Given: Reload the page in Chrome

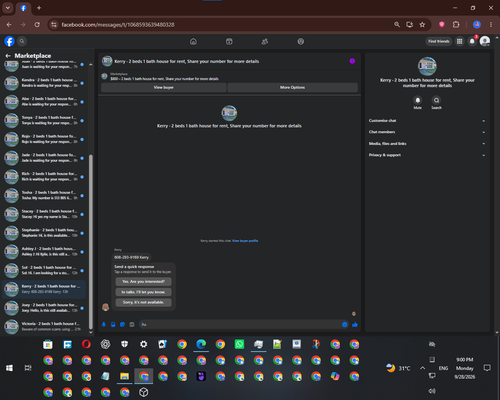Looking at the screenshot, I should coord(37,25).
